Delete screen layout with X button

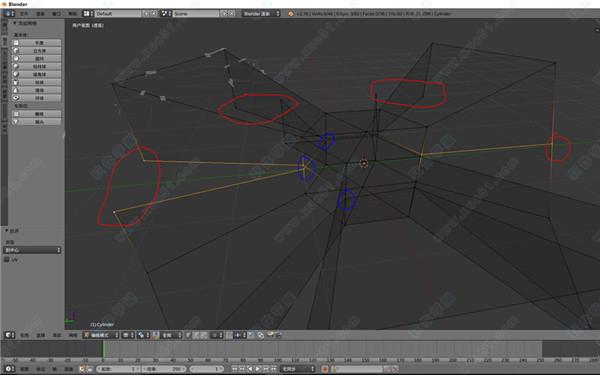153,13
